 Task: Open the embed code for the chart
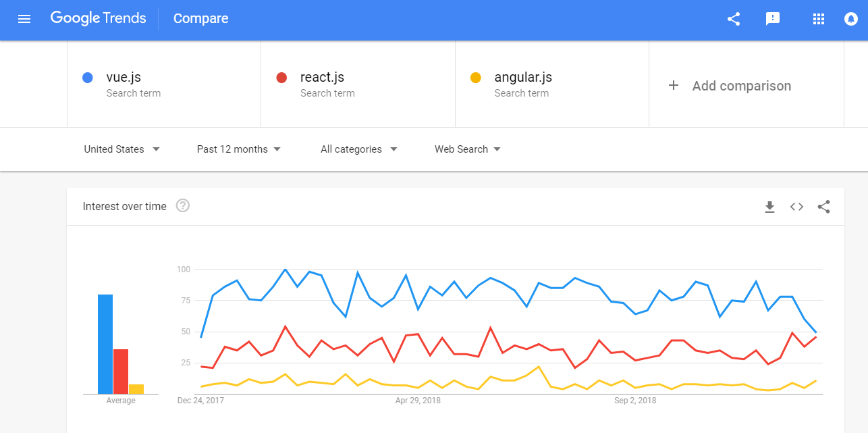coord(796,207)
